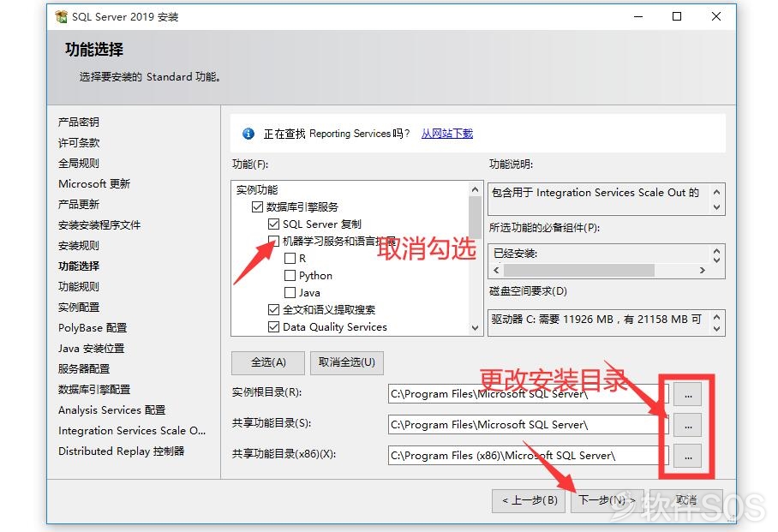
Task: Toggle the Data Quality Services checkbox
Action: point(273,327)
